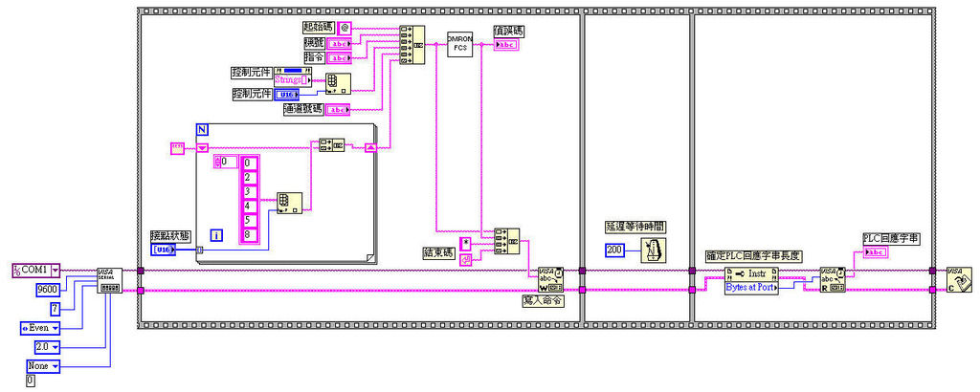
Task: Click the 起始碼 label
Action: coord(318,27)
